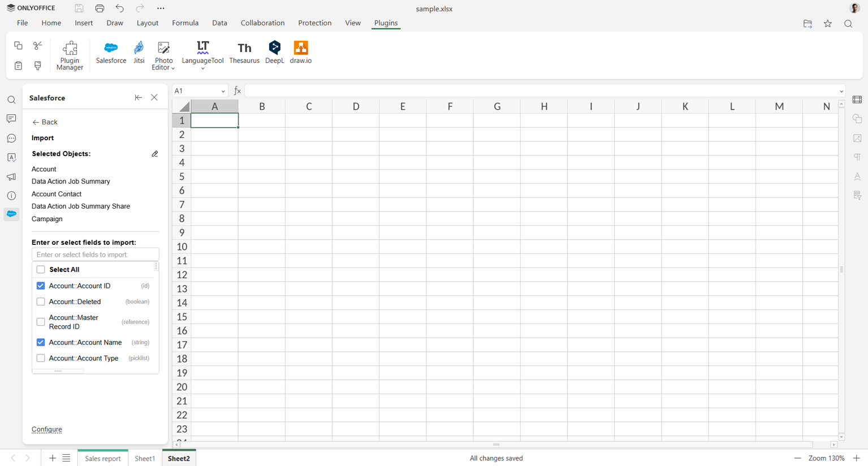Click the Search magnifier at top right
Image resolution: width=868 pixels, height=466 pixels.
pyautogui.click(x=848, y=24)
